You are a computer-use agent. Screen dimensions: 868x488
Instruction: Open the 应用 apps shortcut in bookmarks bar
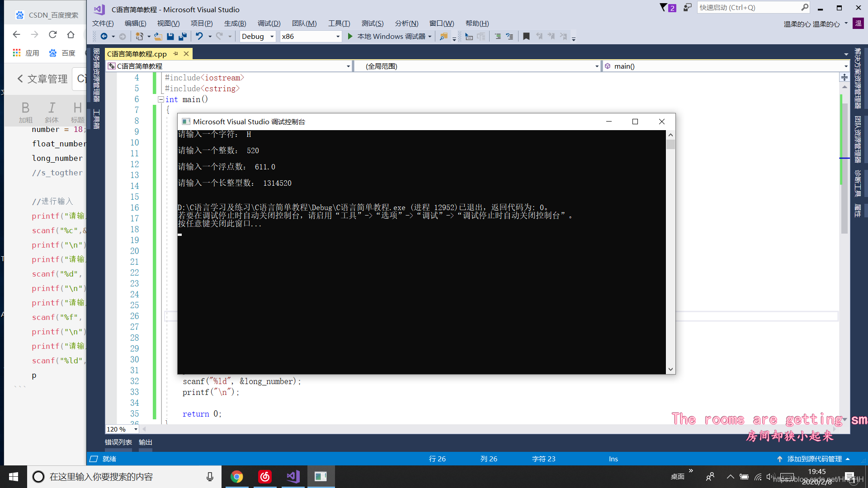pos(26,53)
